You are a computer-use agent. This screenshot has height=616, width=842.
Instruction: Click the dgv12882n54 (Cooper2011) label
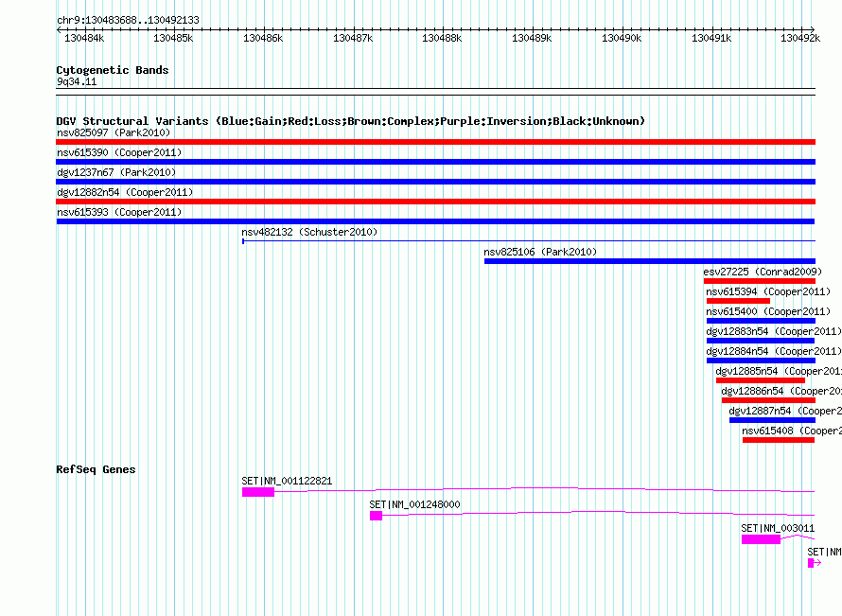125,192
